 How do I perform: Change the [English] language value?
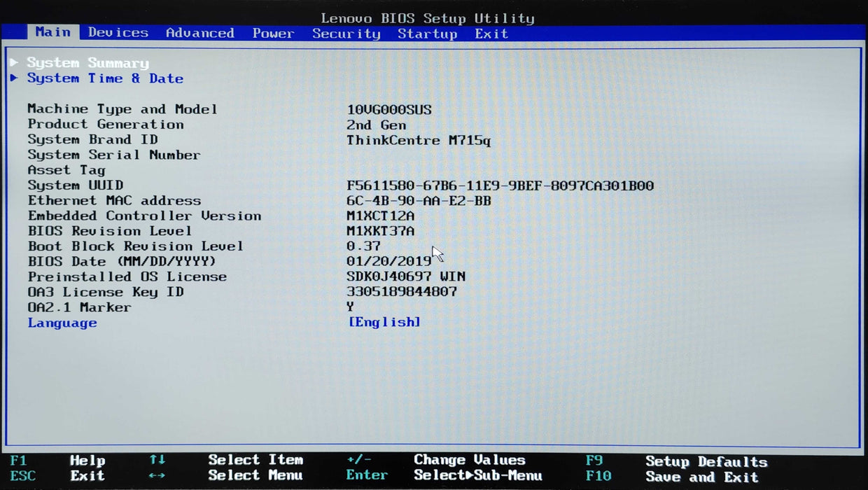click(x=384, y=322)
